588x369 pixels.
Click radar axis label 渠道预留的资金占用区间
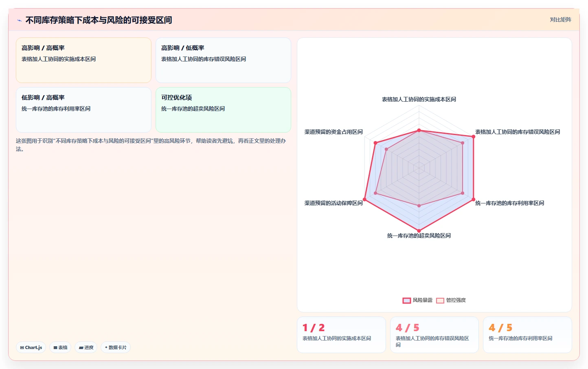click(x=333, y=132)
